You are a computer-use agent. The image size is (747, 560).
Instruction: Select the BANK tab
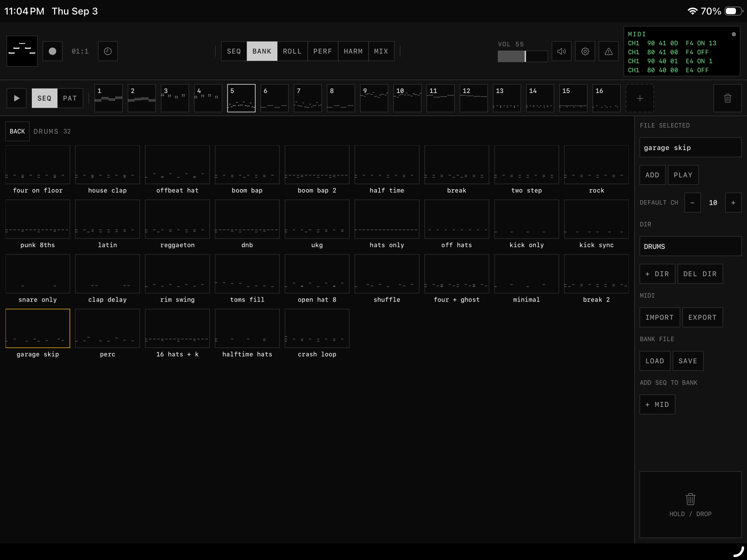tap(262, 51)
